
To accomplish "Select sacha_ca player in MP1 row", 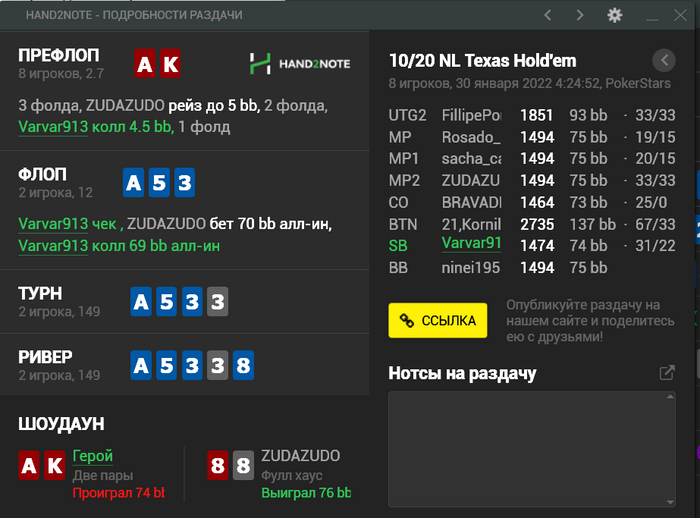I will pos(471,159).
